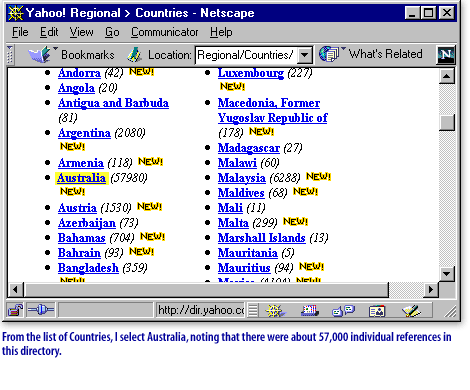Follow the Armenia link
The width and height of the screenshot is (470, 390).
(x=81, y=163)
